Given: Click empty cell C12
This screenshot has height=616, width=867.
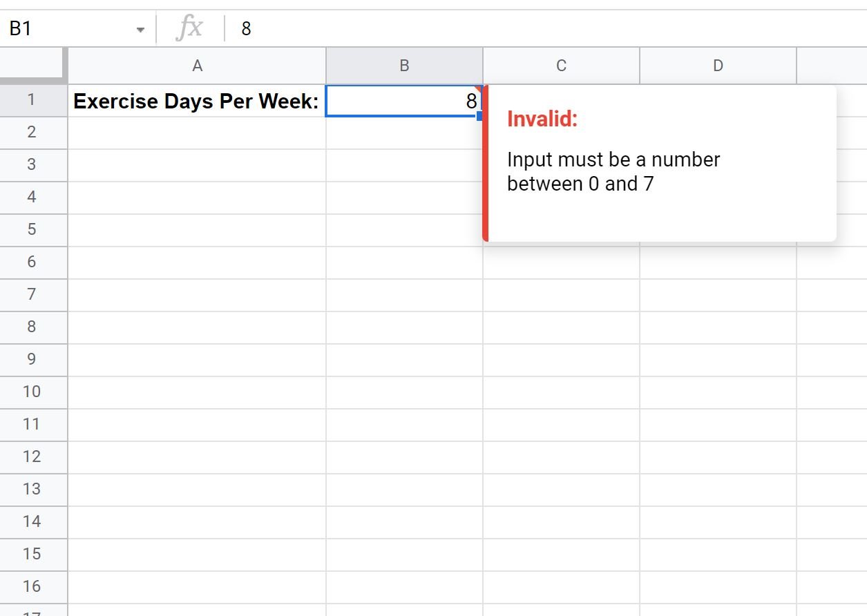Looking at the screenshot, I should [561, 456].
